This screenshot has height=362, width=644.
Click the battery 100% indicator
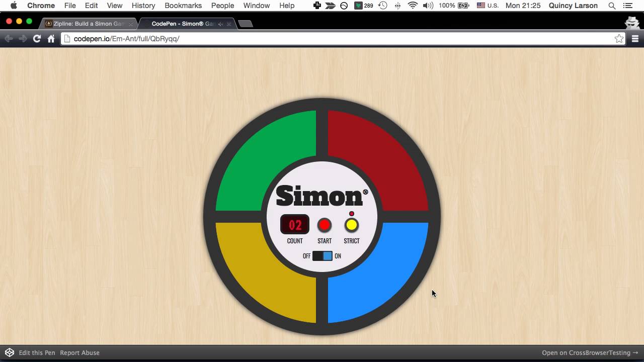tap(454, 6)
